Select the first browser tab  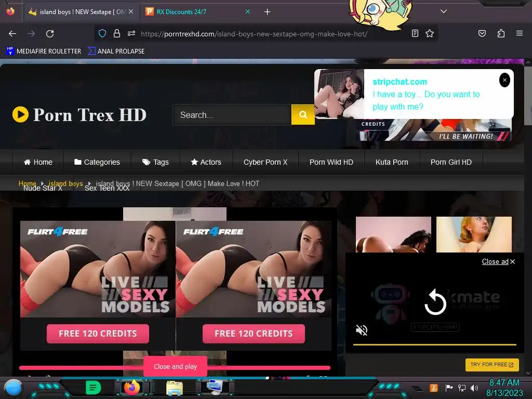click(x=81, y=12)
